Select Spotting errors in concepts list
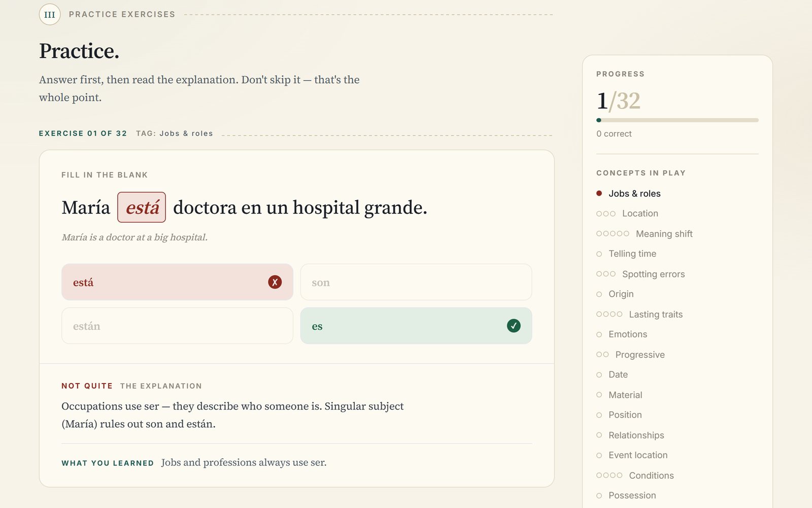The height and width of the screenshot is (508, 812). click(x=640, y=274)
